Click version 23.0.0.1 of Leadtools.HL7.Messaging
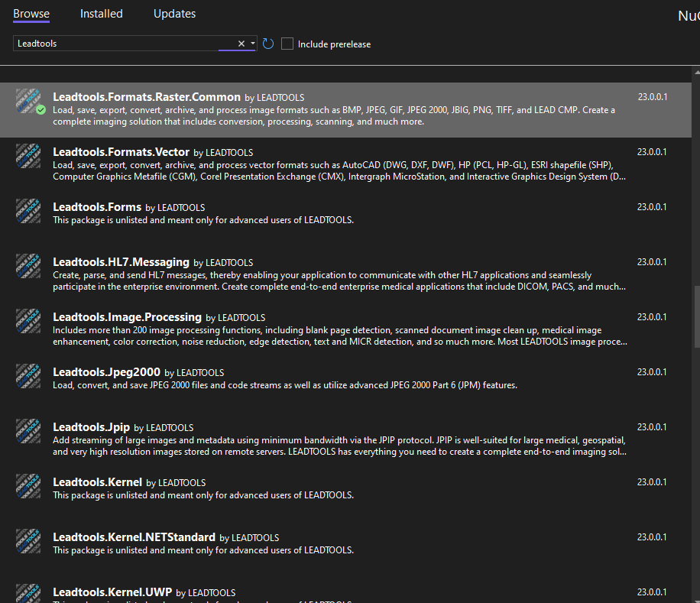Image resolution: width=700 pixels, height=603 pixels. point(652,261)
